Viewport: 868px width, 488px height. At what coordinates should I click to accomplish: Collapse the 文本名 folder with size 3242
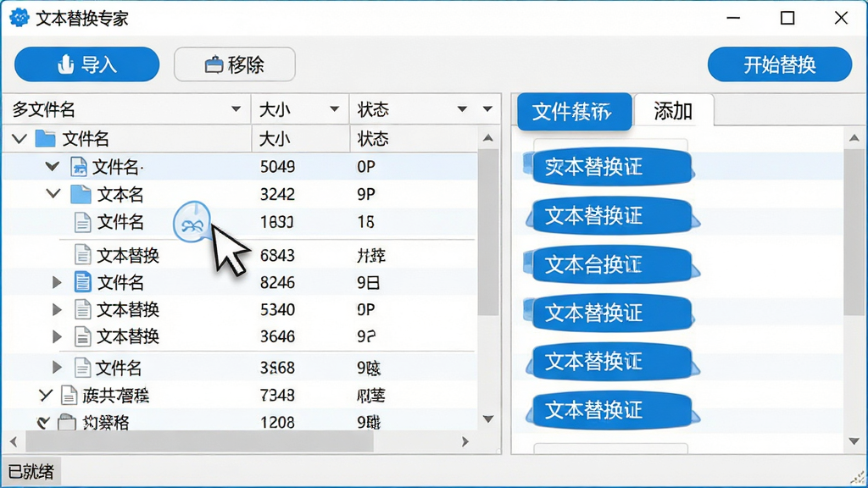tap(53, 194)
